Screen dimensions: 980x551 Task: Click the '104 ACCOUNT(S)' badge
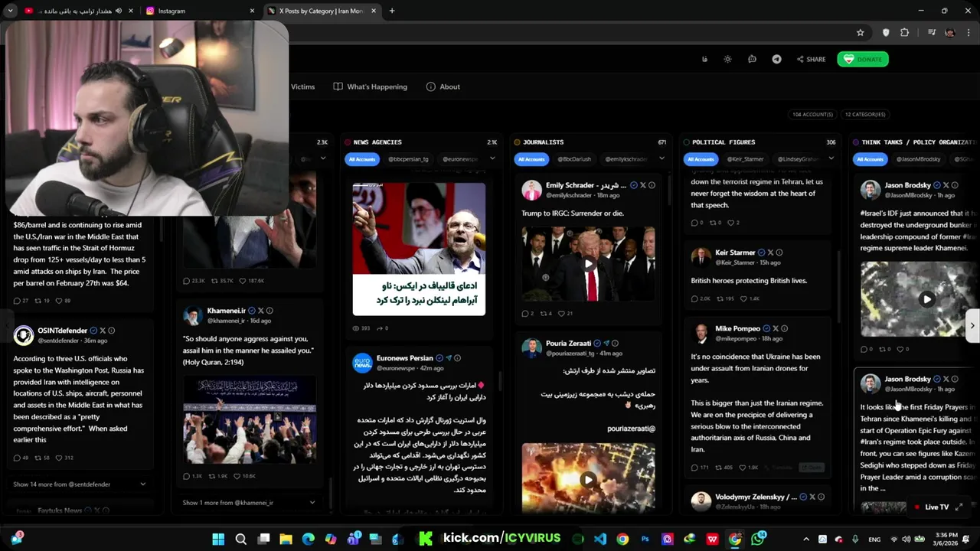pyautogui.click(x=812, y=114)
